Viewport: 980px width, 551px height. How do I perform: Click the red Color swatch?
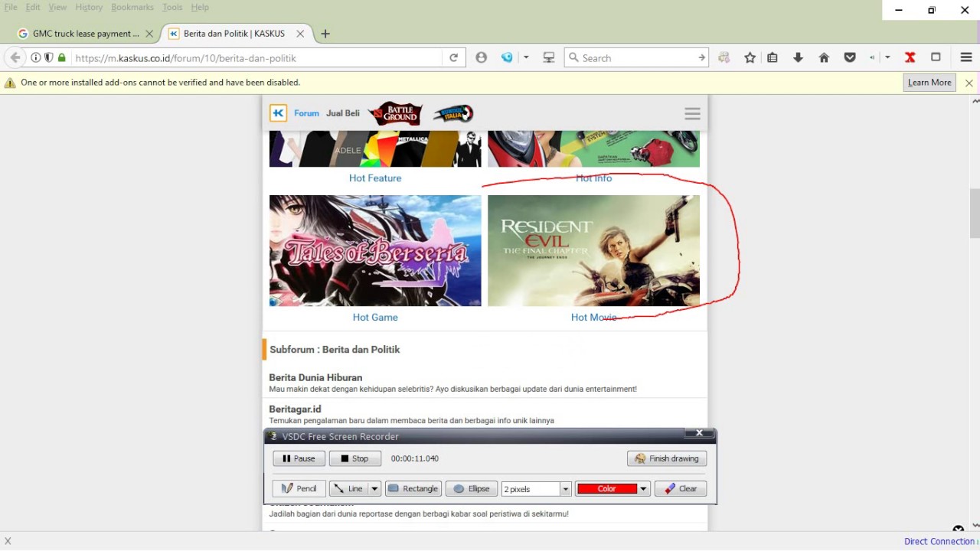[x=606, y=488]
